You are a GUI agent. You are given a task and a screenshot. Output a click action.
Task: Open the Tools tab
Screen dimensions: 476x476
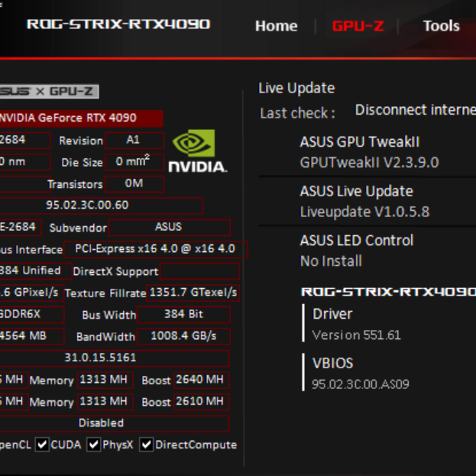pos(441,26)
